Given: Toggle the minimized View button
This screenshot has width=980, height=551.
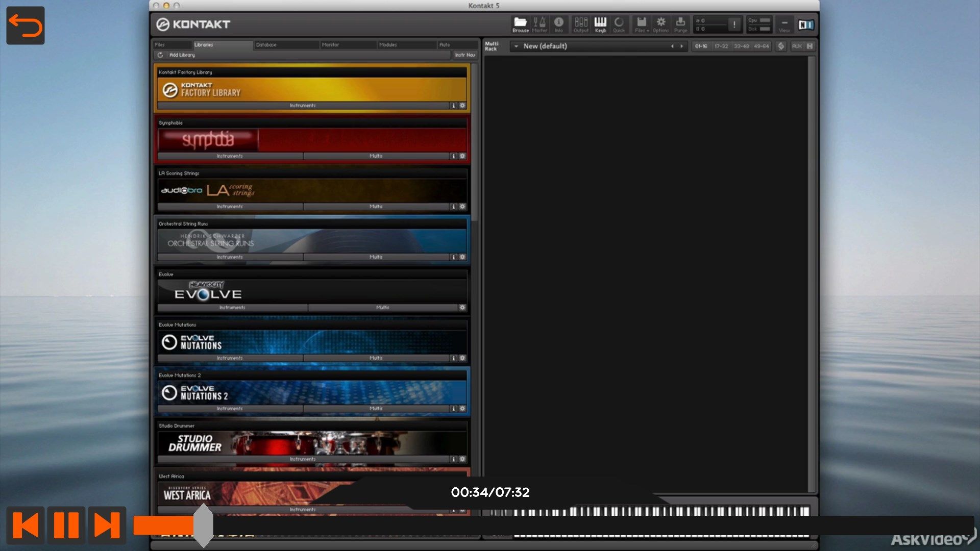Looking at the screenshot, I should click(x=785, y=24).
